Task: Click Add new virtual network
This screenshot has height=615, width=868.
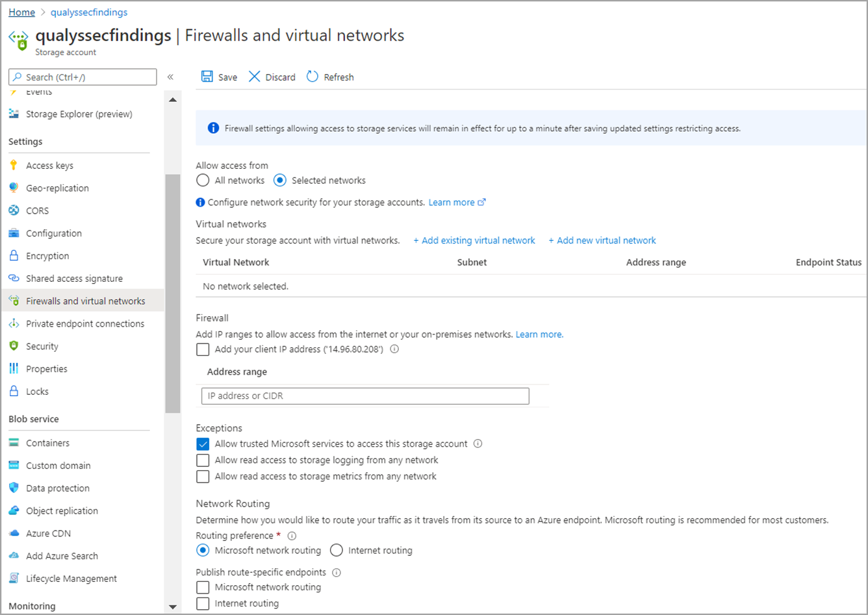Action: point(602,240)
